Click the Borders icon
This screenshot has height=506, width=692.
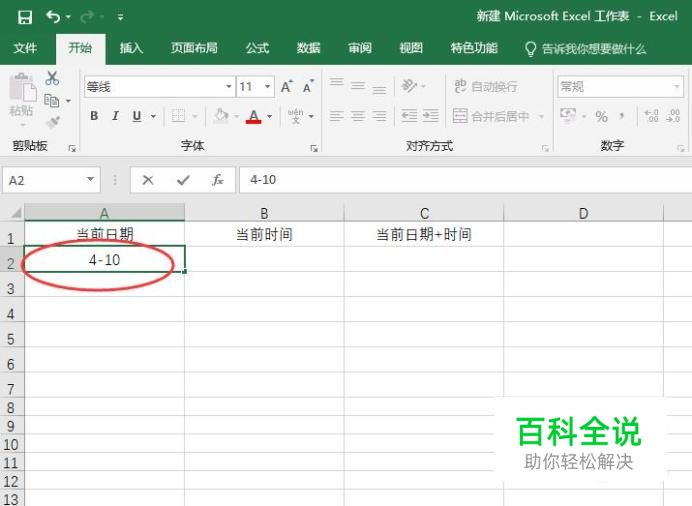tap(178, 116)
